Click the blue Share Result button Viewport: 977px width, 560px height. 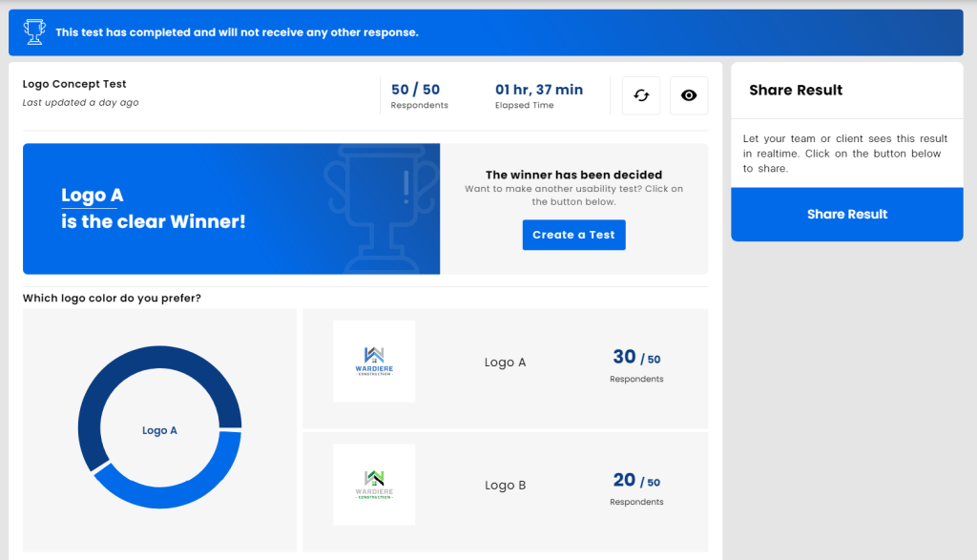tap(846, 215)
